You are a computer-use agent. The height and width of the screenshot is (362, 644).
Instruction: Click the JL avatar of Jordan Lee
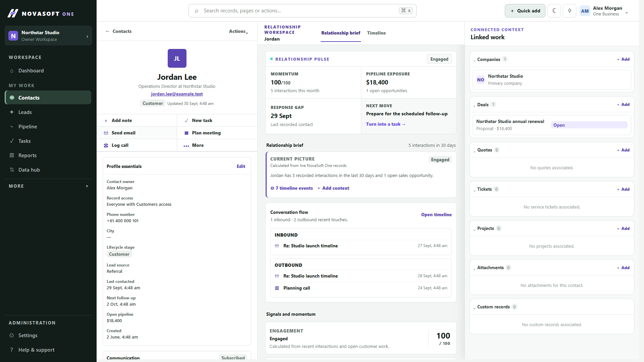tap(177, 58)
